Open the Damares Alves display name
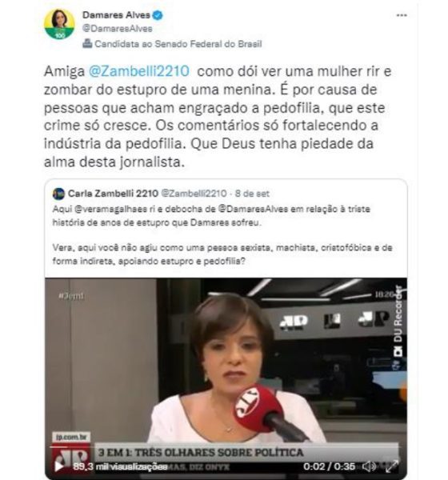Image resolution: width=448 pixels, height=480 pixels. tap(116, 15)
